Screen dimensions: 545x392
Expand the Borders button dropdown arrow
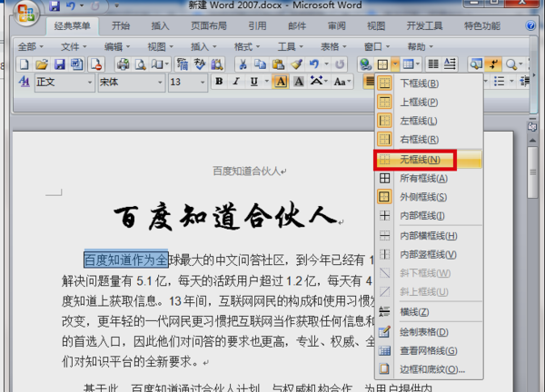(395, 64)
